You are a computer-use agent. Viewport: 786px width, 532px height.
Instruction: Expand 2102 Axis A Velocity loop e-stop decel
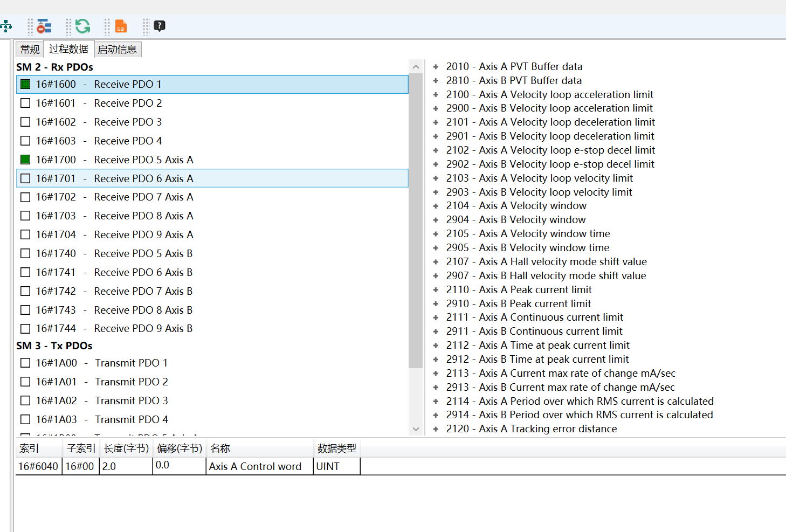pos(436,150)
